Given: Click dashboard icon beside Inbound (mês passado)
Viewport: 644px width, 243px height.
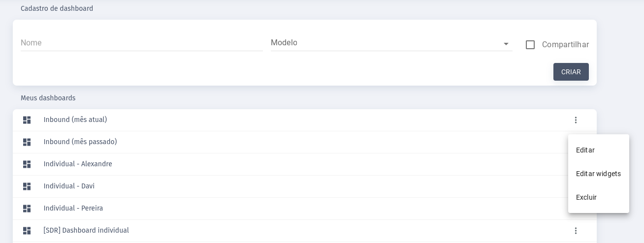Looking at the screenshot, I should pyautogui.click(x=27, y=142).
